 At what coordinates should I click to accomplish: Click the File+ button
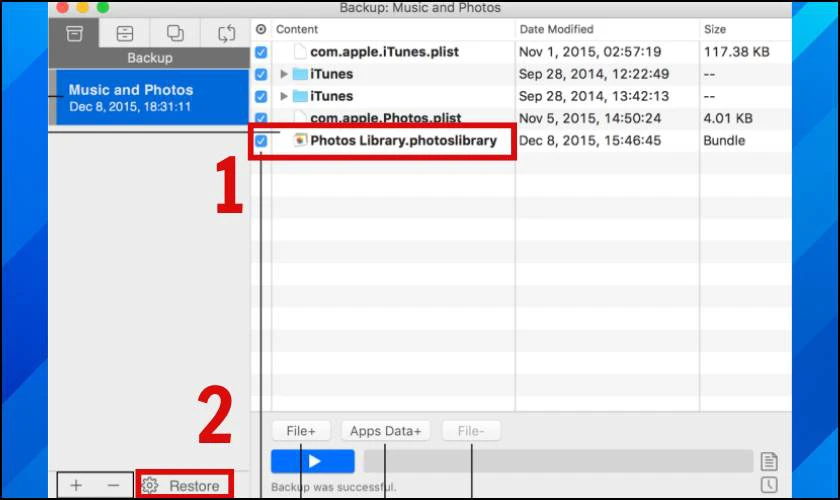(x=301, y=431)
